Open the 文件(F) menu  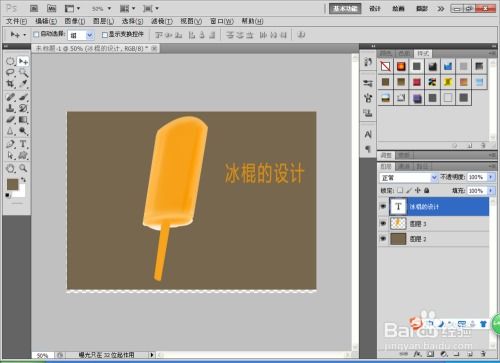point(16,21)
